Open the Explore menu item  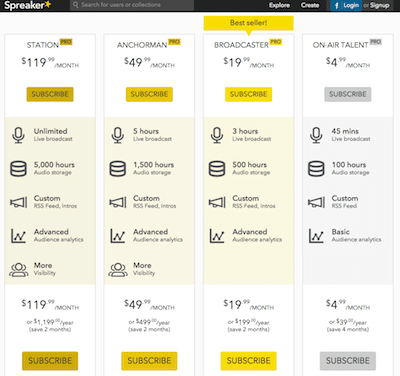click(x=279, y=5)
